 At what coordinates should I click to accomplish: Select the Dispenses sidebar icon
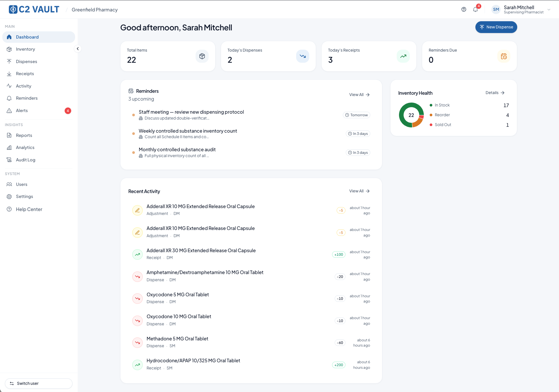tap(26, 61)
